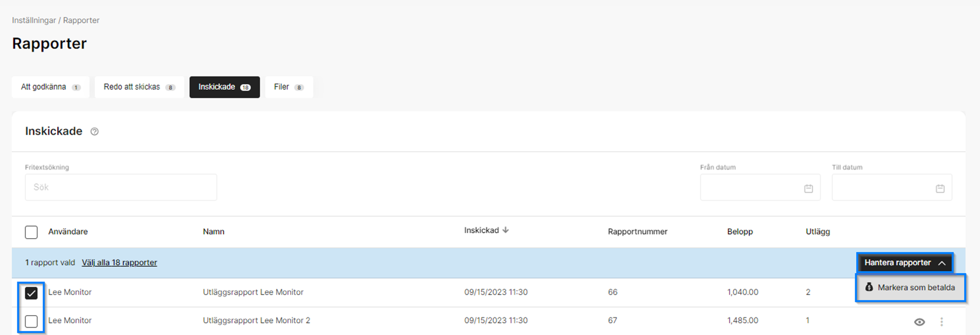Check the Utläggsrapport Lee Monitor 2 checkbox

[32, 321]
